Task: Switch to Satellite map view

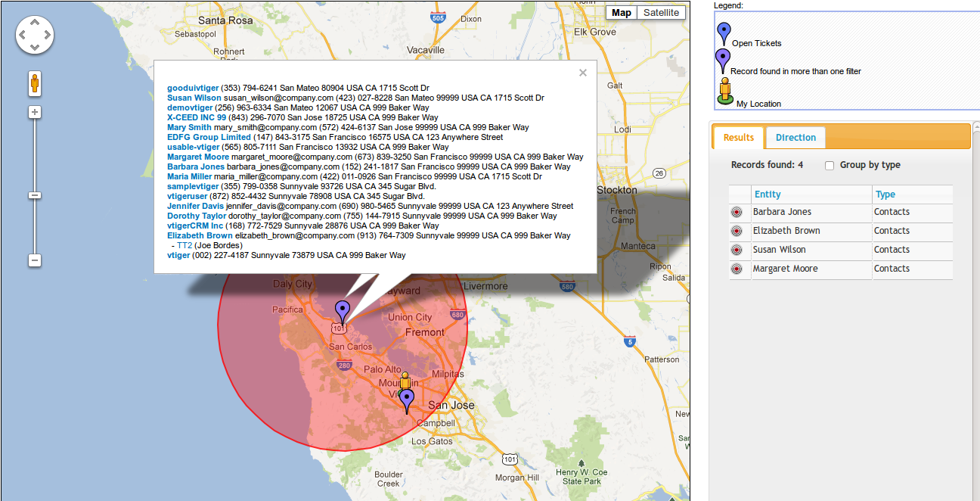Action: pos(661,13)
